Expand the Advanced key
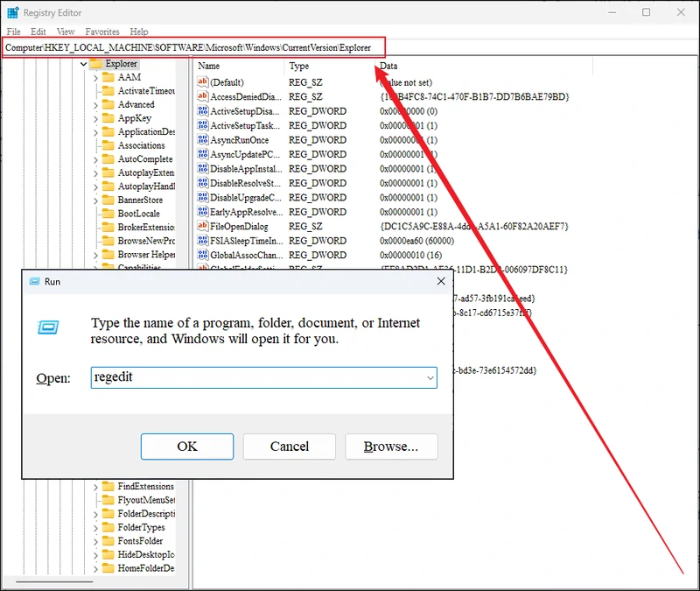700x591 pixels. coord(95,105)
